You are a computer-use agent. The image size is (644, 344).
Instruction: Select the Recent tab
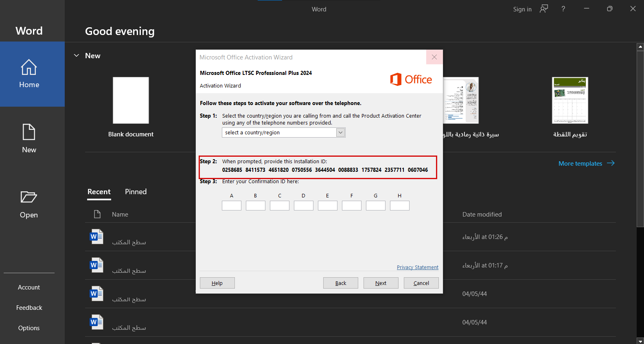(99, 192)
